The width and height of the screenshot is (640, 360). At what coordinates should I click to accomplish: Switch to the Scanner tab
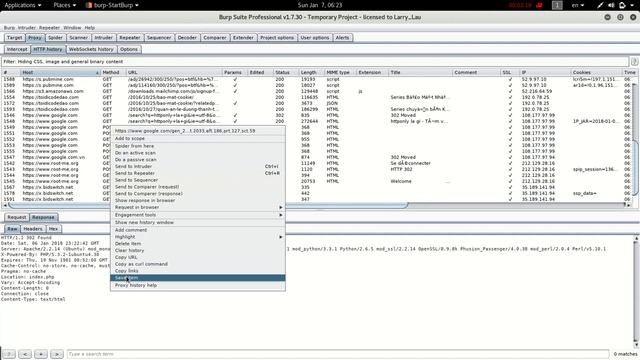click(x=78, y=38)
